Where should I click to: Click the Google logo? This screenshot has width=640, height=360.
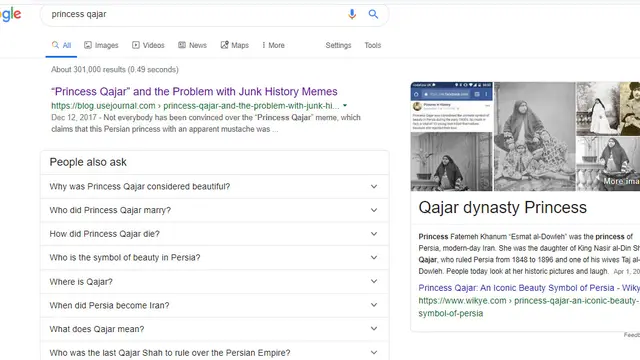coord(11,15)
